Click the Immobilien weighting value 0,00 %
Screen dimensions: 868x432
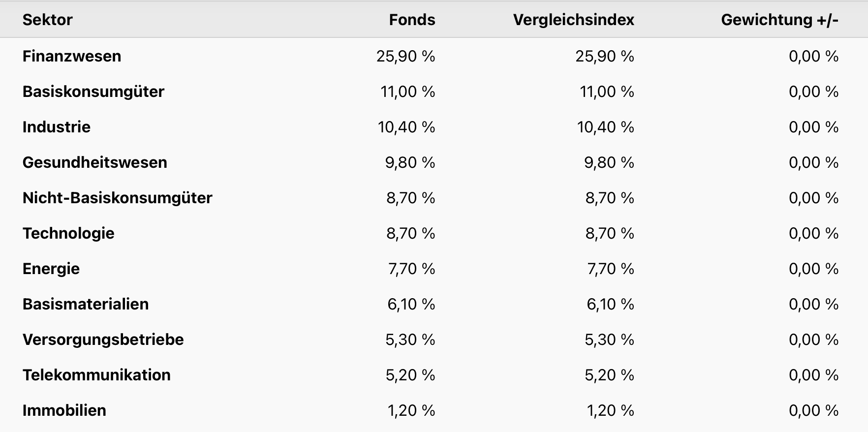click(x=813, y=410)
